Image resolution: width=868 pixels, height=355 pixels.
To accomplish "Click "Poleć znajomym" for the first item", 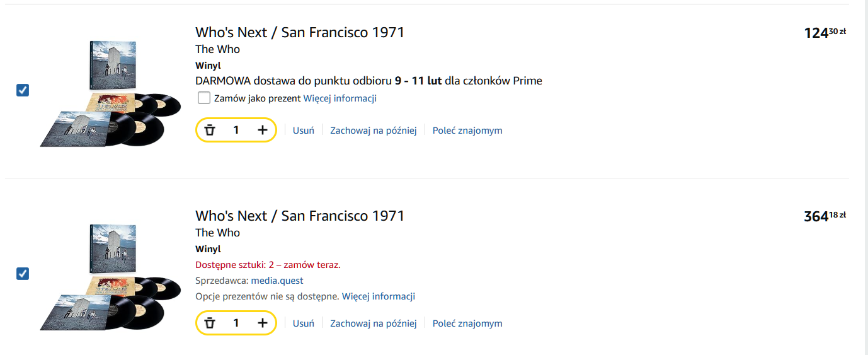I will coord(467,131).
